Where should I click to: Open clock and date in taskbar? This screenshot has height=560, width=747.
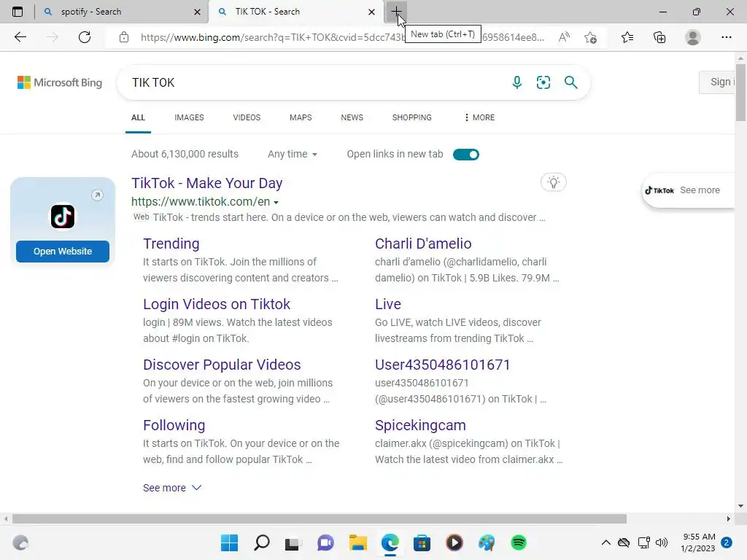[698, 542]
